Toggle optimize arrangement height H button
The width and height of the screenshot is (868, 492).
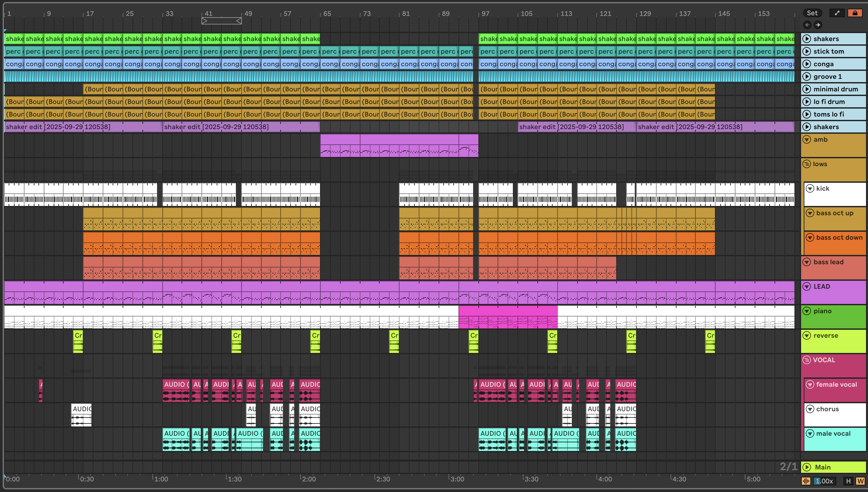[x=848, y=481]
